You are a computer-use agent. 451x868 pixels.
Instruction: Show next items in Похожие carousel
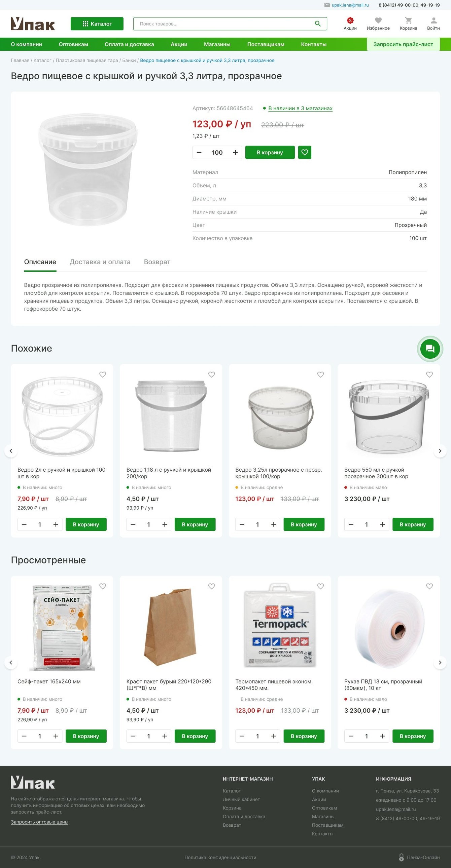coord(440,451)
